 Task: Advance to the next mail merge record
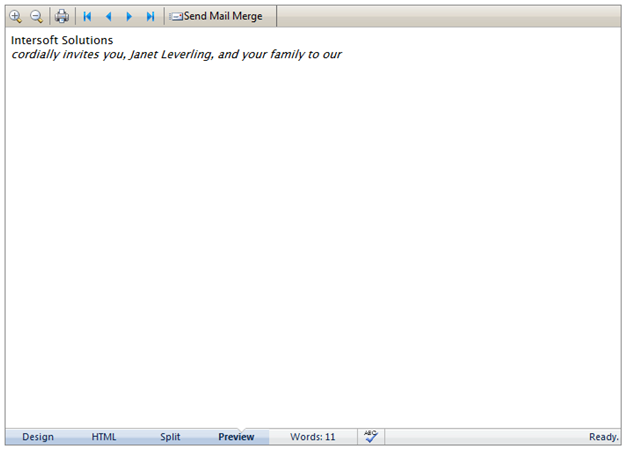129,16
